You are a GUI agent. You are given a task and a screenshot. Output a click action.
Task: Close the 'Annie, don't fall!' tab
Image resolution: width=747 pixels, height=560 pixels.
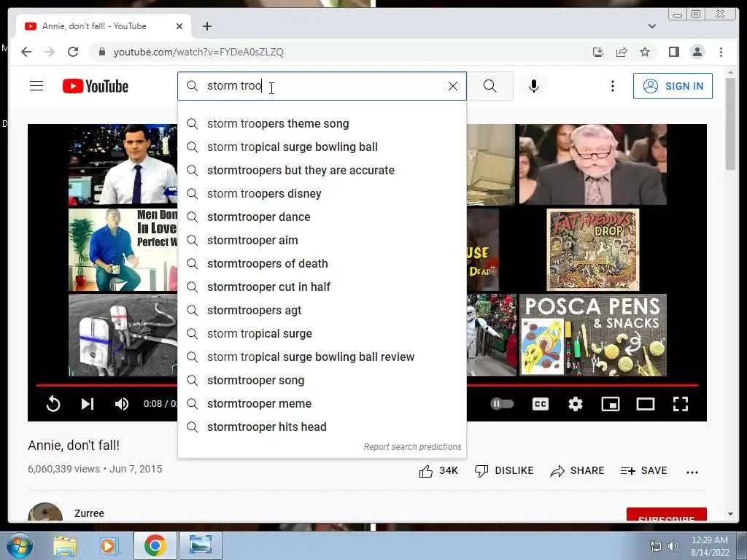[x=179, y=26]
